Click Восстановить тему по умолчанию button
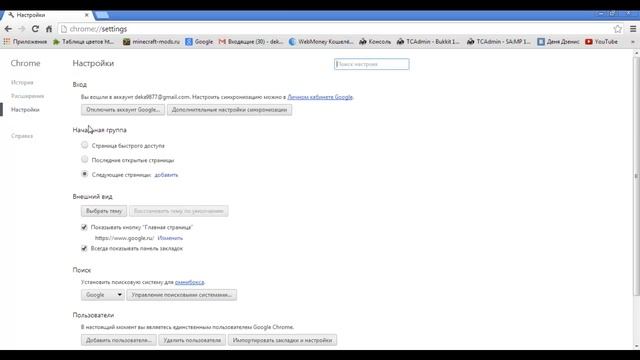The width and height of the screenshot is (640, 360). 179,211
